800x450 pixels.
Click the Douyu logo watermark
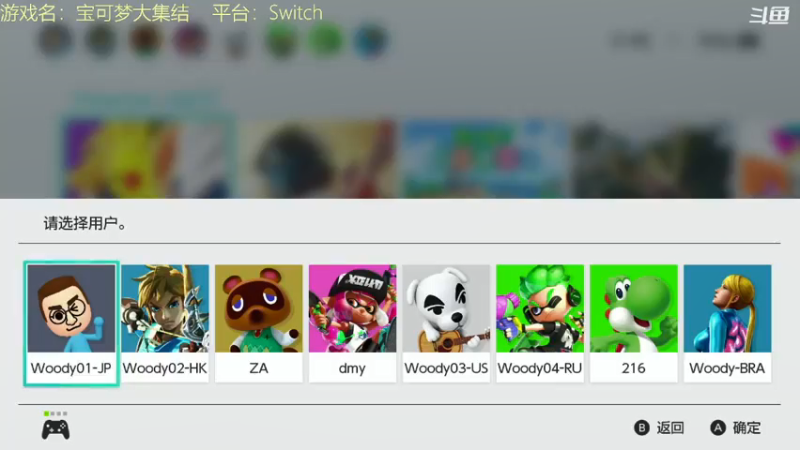(x=769, y=15)
